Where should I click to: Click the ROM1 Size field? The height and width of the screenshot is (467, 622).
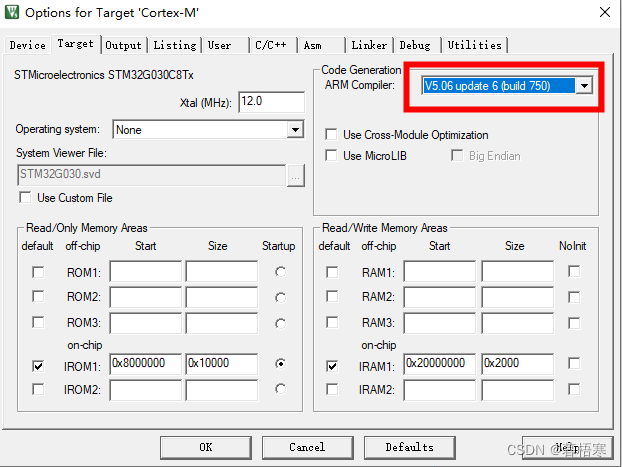pos(222,271)
